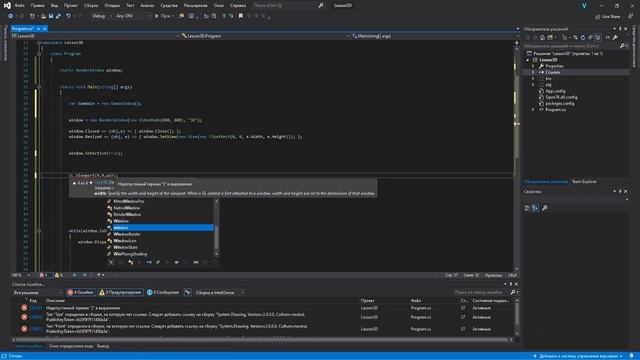Click Sync with active document icon
Image resolution: width=640 pixels, height=360 pixels.
pos(576,38)
